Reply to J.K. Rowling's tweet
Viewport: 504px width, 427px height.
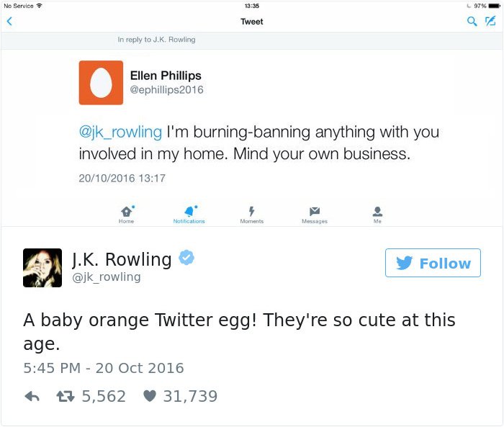(x=32, y=397)
